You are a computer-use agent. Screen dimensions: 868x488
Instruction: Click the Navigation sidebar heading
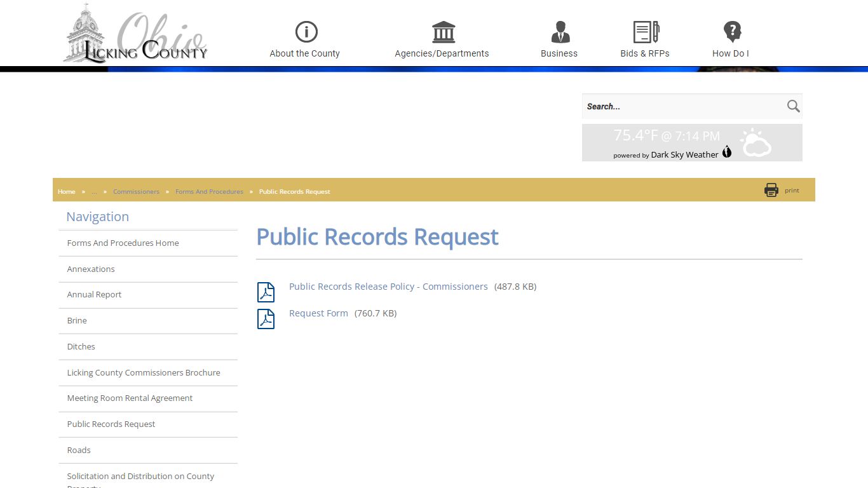(x=97, y=217)
